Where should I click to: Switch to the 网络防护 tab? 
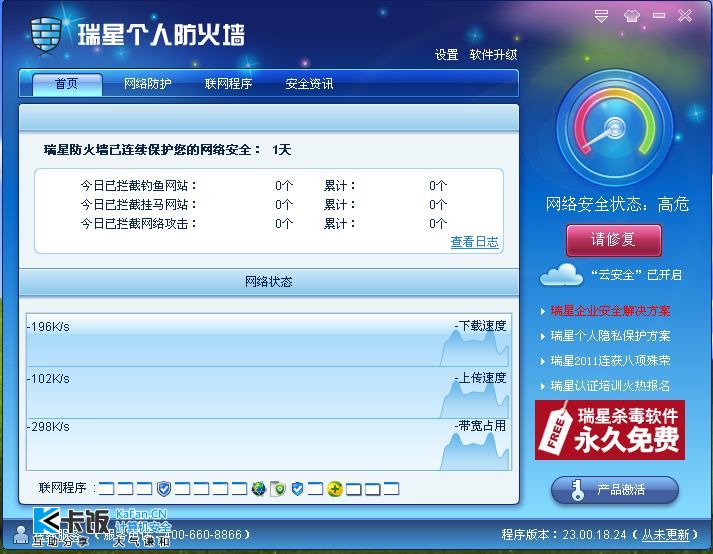tap(147, 84)
